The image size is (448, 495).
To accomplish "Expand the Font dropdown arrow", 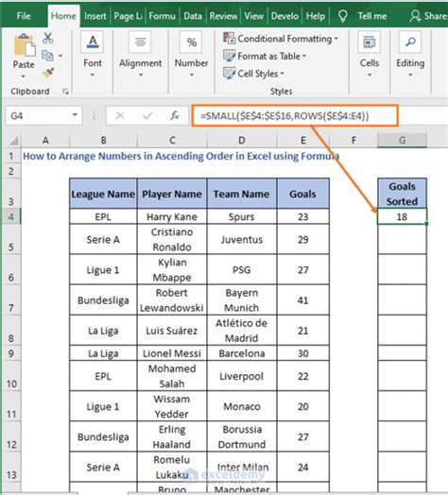I will point(93,76).
